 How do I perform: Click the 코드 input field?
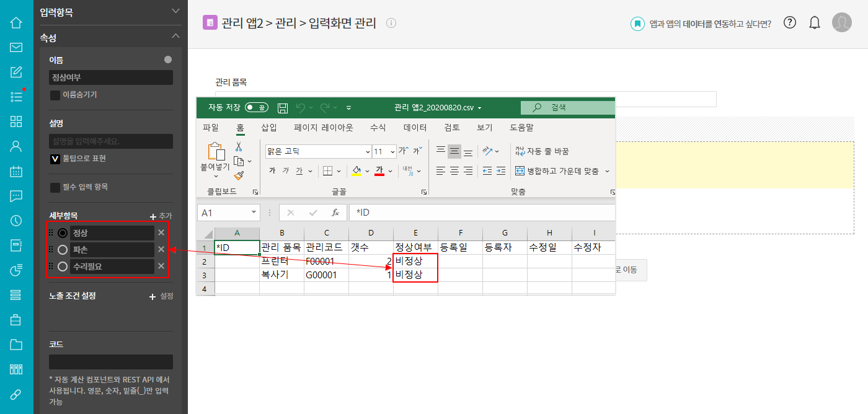(111, 362)
